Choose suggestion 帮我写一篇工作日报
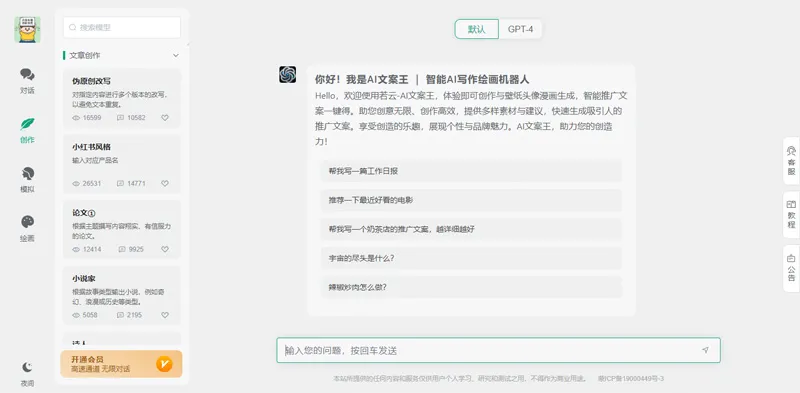 471,171
